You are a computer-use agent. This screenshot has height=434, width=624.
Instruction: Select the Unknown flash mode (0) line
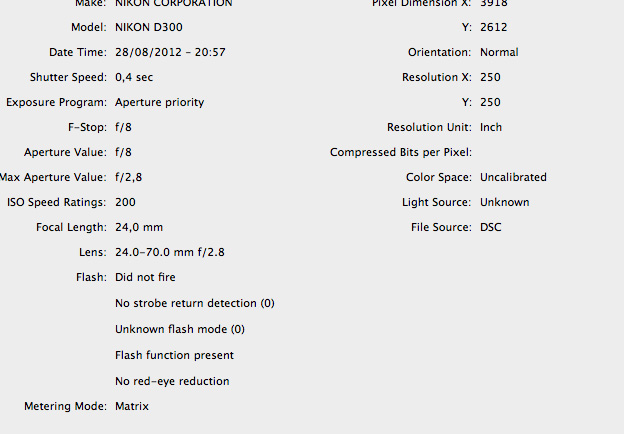[180, 329]
